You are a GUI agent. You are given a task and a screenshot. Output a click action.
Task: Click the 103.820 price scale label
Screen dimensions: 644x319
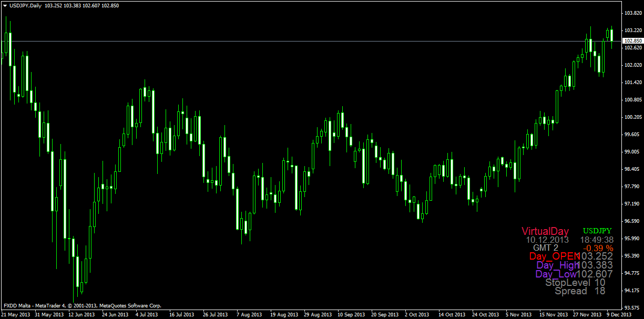[x=632, y=13]
